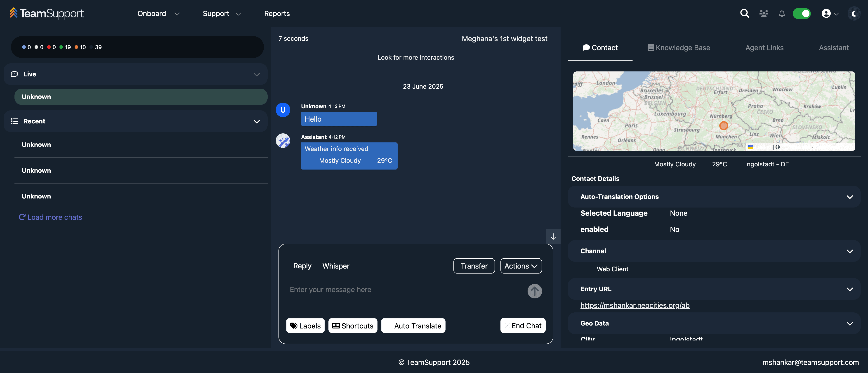Send message with the arrow-up button
This screenshot has height=373, width=868.
pyautogui.click(x=534, y=291)
